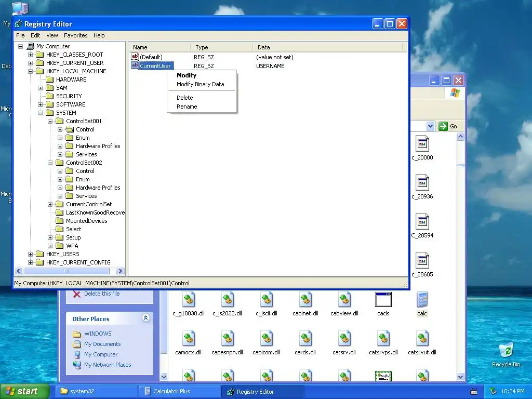Open the c_20000 file icon

pyautogui.click(x=422, y=144)
